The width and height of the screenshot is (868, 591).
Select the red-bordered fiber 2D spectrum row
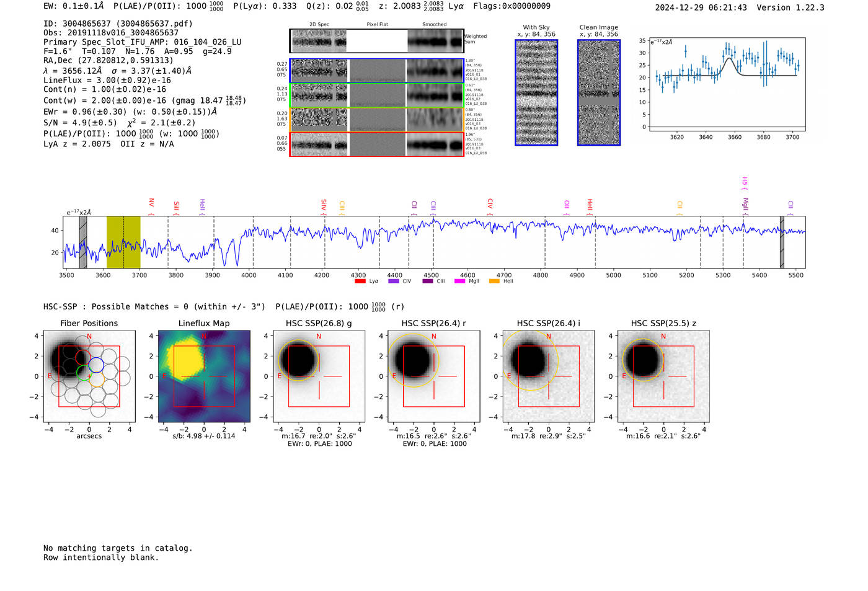point(376,144)
